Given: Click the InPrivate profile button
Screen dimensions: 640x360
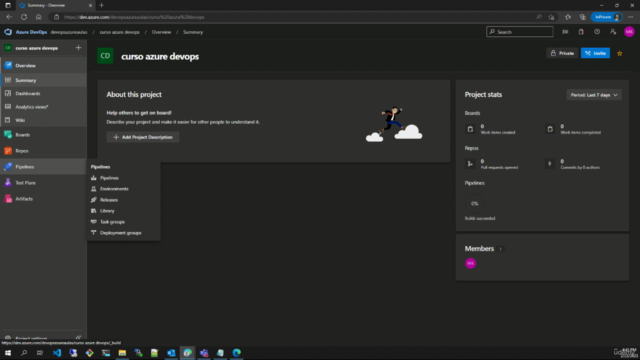Looking at the screenshot, I should (607, 17).
